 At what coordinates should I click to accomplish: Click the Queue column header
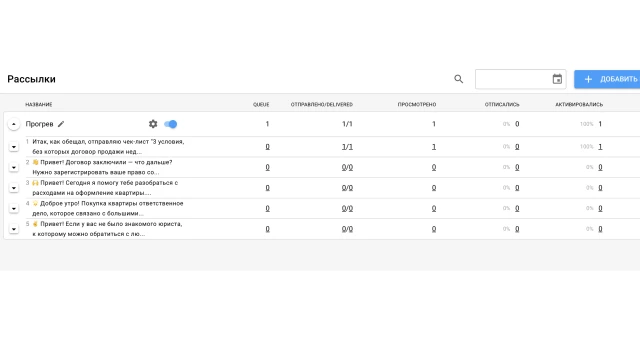[261, 104]
